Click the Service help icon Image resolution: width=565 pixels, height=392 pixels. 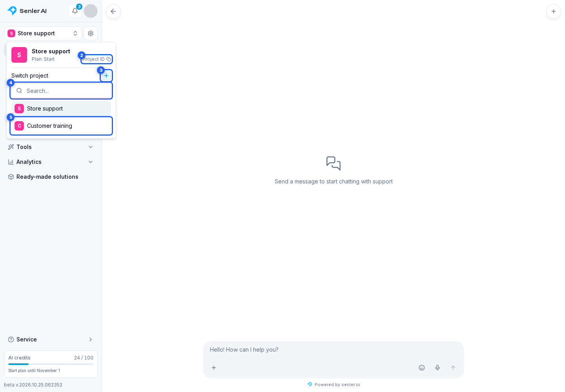11,339
